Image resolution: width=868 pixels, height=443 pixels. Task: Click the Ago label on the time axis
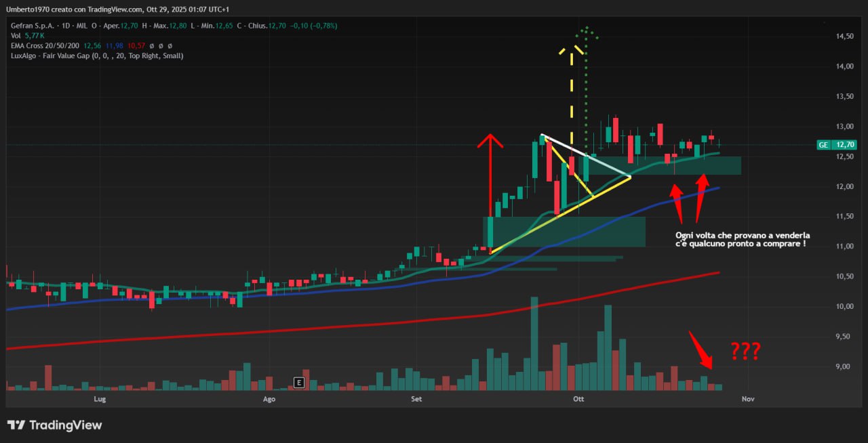click(x=269, y=400)
